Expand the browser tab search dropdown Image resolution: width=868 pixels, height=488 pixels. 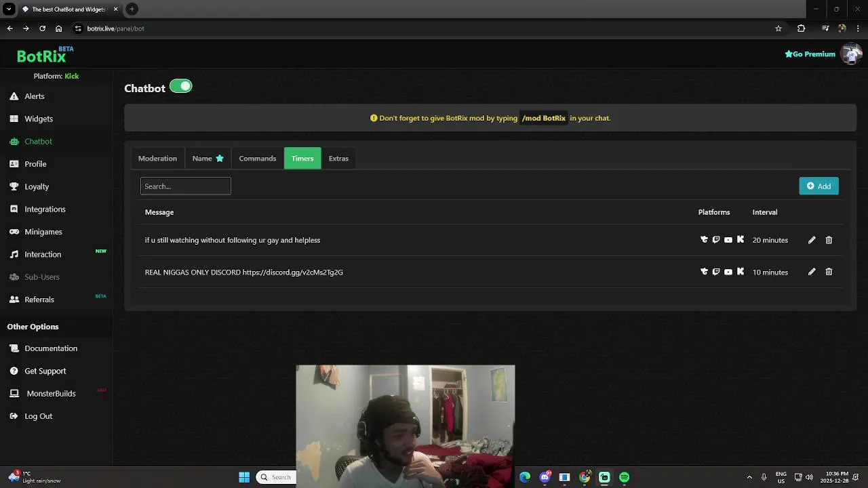(x=9, y=9)
